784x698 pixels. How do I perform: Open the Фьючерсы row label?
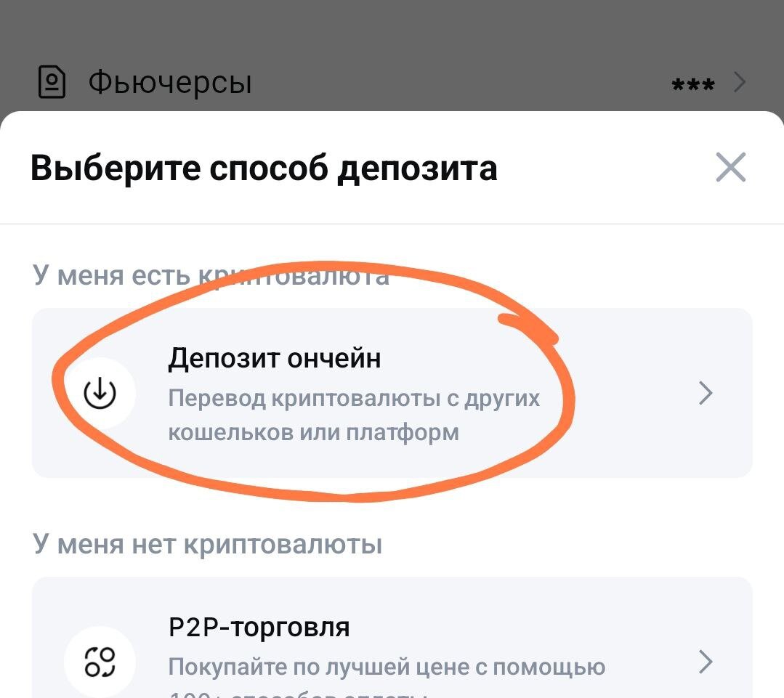point(170,83)
